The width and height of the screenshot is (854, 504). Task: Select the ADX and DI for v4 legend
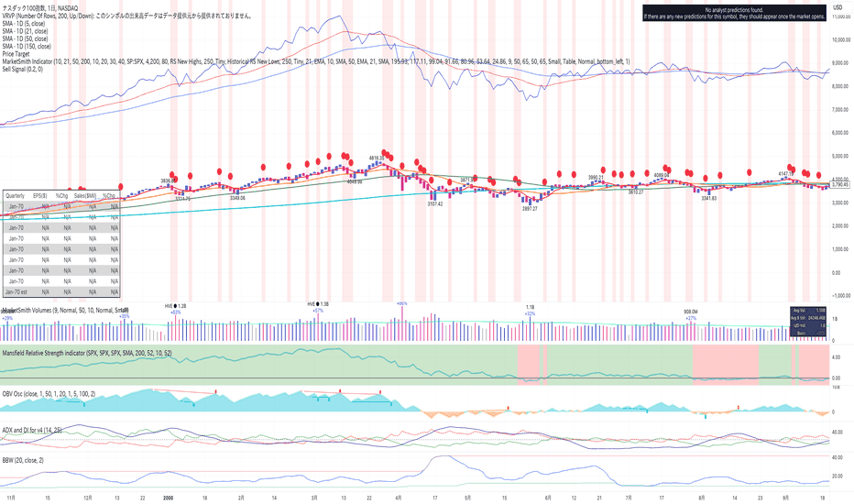click(31, 430)
